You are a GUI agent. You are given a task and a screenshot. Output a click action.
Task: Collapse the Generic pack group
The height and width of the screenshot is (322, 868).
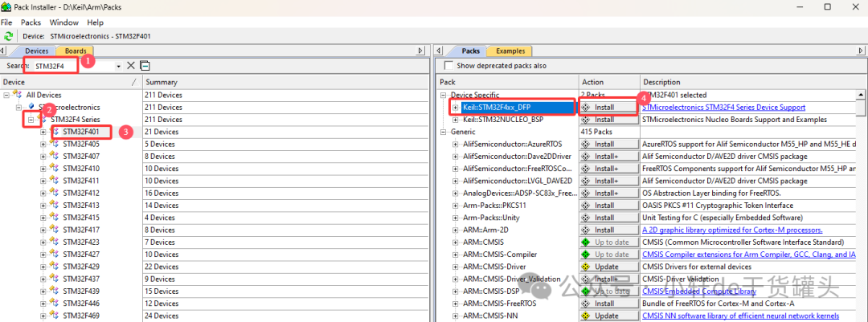(x=444, y=132)
